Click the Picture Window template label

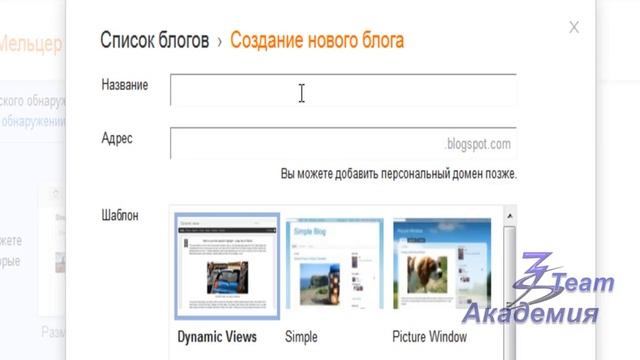point(429,337)
